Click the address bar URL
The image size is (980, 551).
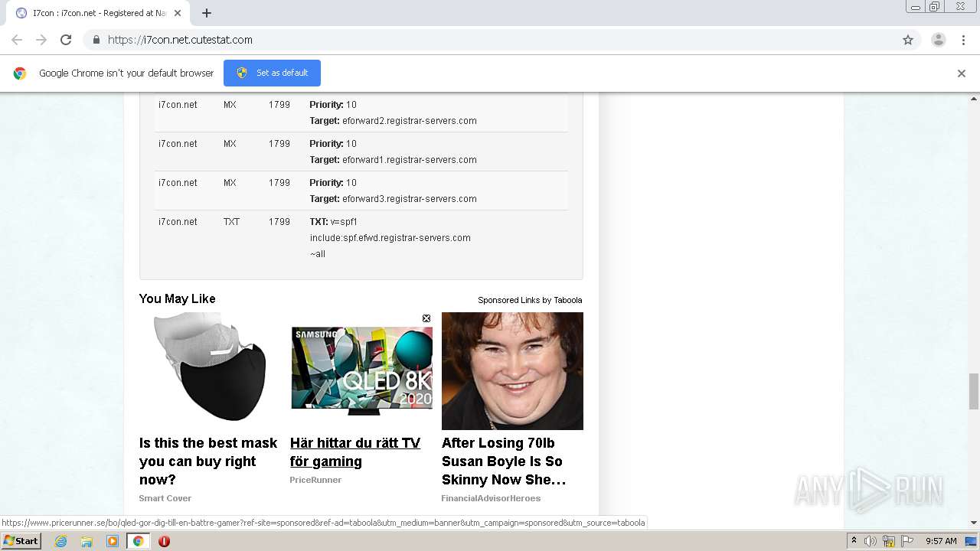(180, 40)
